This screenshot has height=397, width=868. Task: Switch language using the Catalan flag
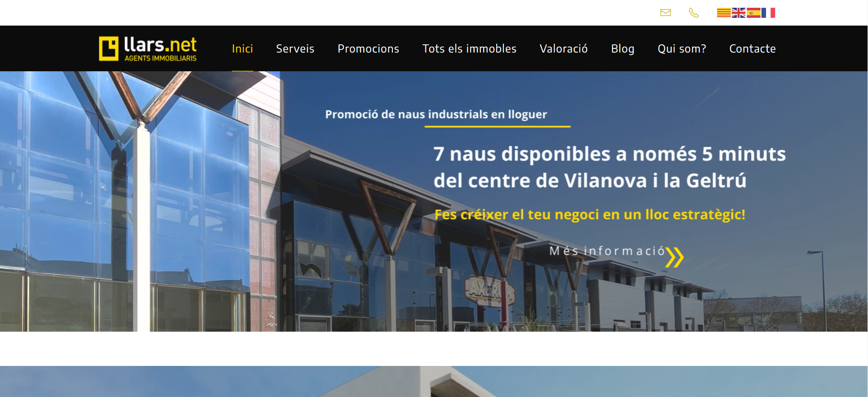(x=724, y=13)
